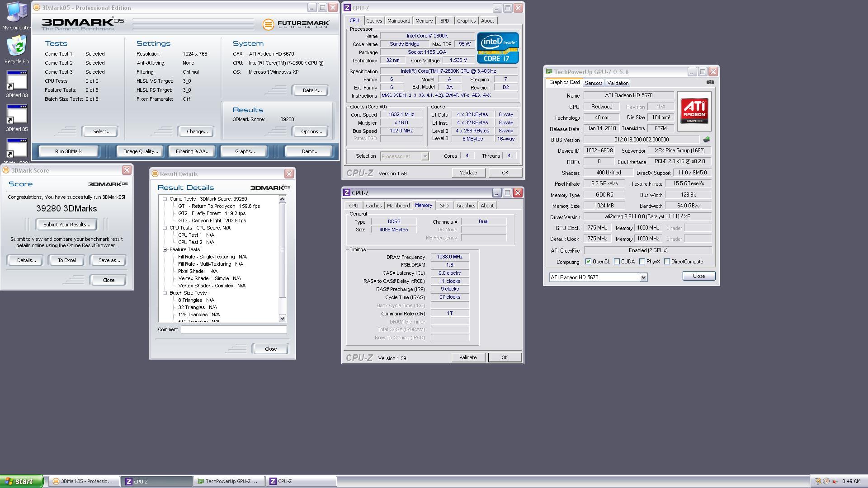Switch to 3DMark05 taskbar item
This screenshot has width=868, height=488.
84,481
